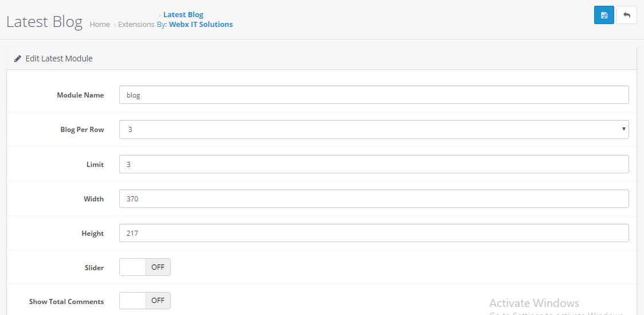644x315 pixels.
Task: Click the Height input field
Action: point(374,234)
